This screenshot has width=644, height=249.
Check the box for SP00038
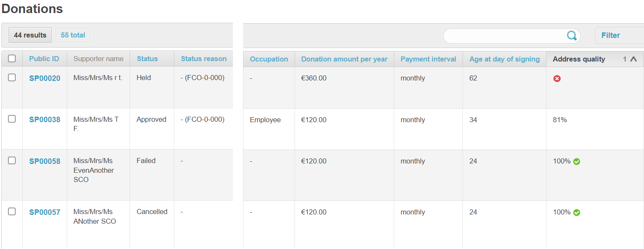point(12,119)
